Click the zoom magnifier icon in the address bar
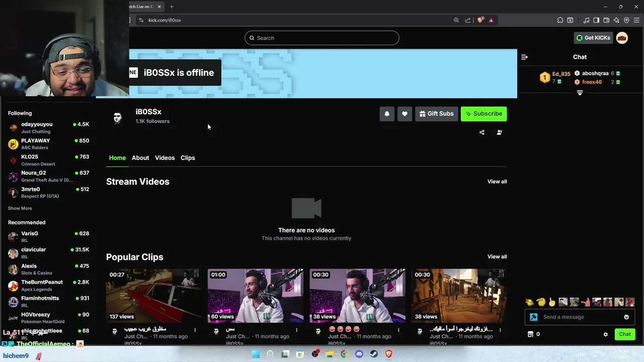This screenshot has width=644, height=362. click(456, 20)
